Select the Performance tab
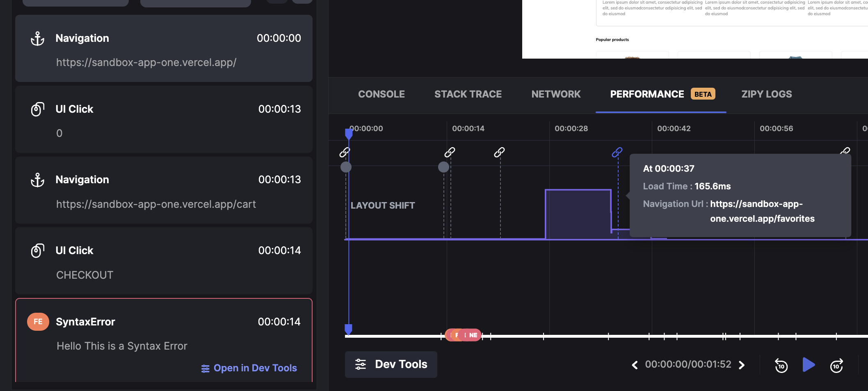868x391 pixels. click(646, 94)
